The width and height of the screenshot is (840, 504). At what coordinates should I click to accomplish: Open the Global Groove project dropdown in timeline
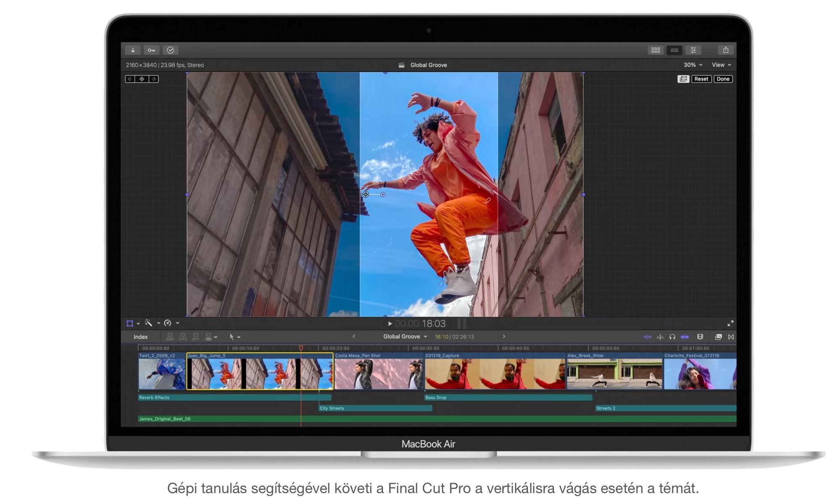pos(405,336)
